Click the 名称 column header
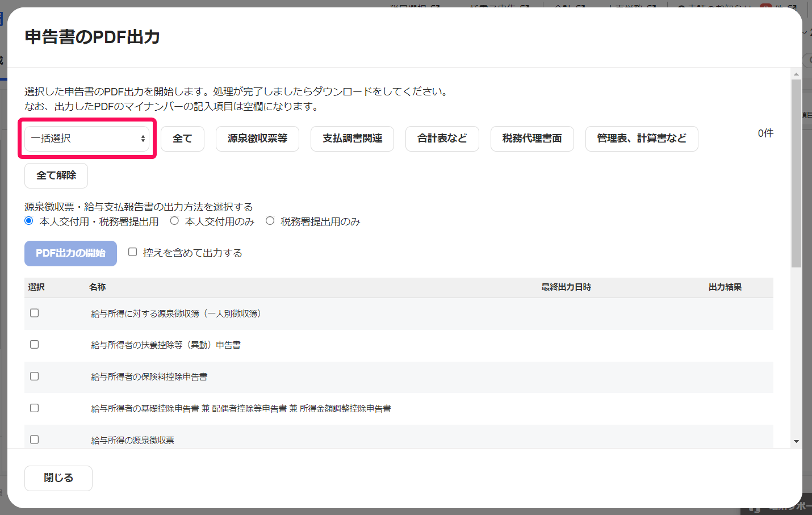Image resolution: width=812 pixels, height=515 pixels. [x=98, y=287]
